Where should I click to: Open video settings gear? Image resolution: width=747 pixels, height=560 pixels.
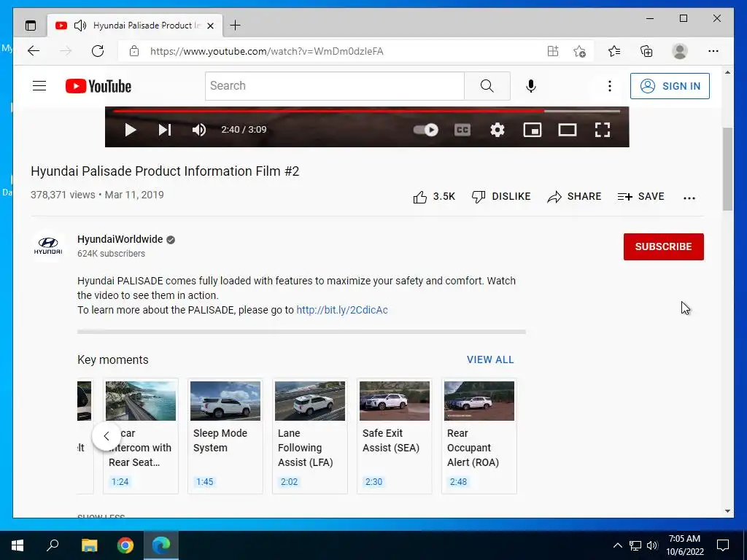[x=498, y=130]
